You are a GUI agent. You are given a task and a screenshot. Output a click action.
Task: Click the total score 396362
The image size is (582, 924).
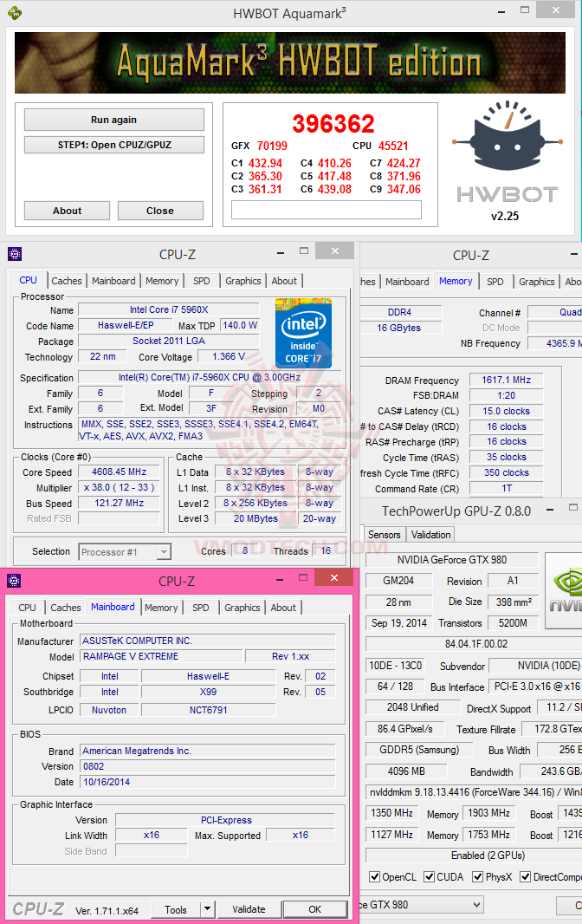coord(333,124)
